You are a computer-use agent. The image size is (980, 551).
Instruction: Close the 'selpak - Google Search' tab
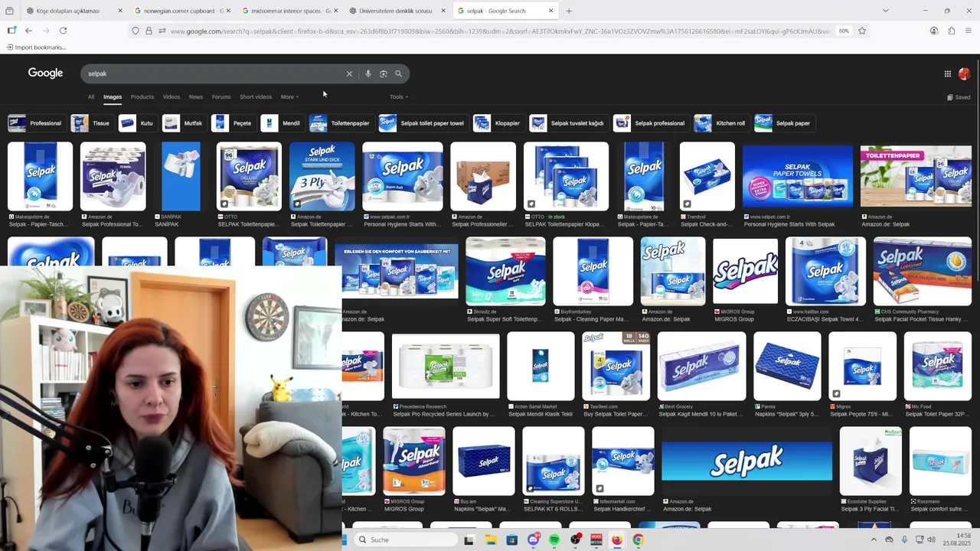click(x=551, y=11)
